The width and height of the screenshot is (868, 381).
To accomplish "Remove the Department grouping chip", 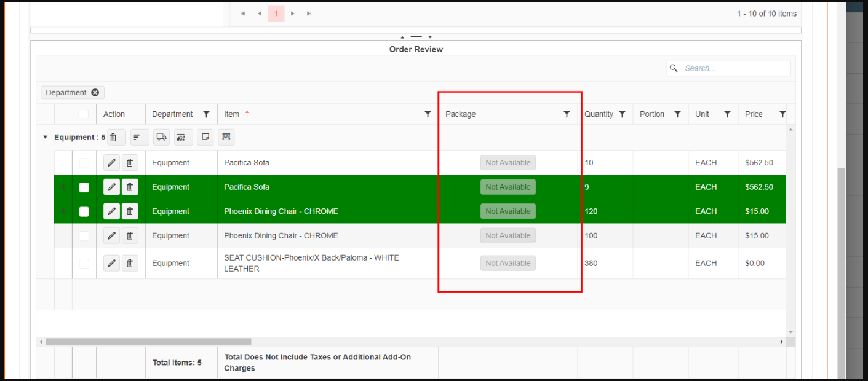I will coord(95,93).
